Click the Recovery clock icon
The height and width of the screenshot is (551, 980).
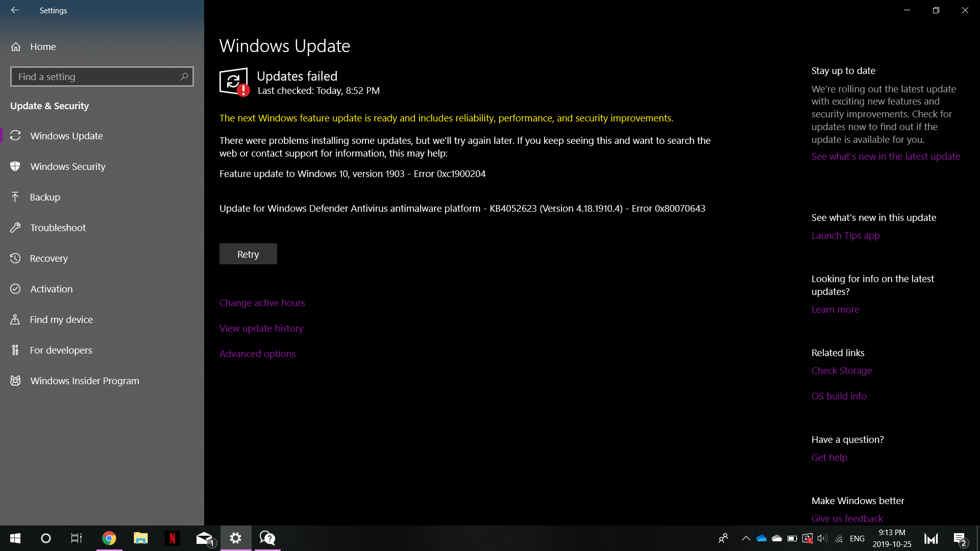click(x=15, y=258)
